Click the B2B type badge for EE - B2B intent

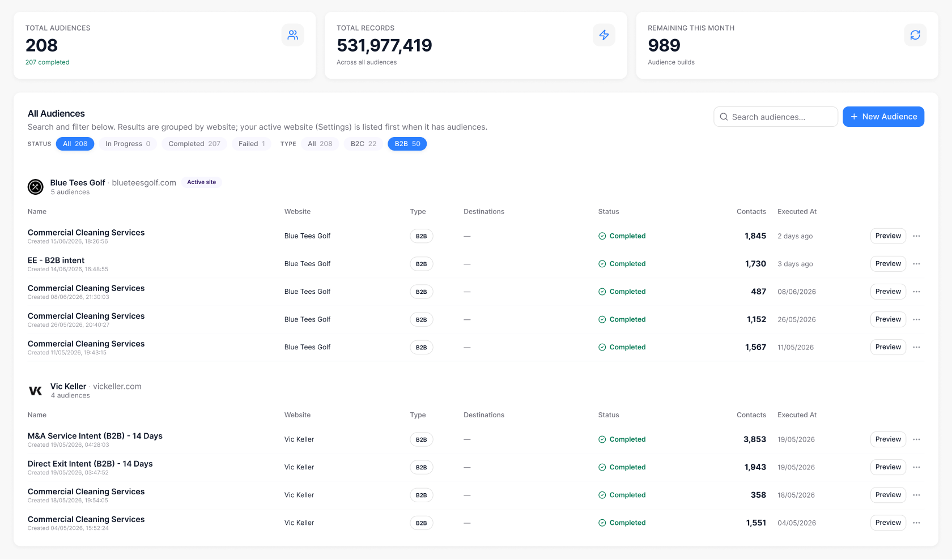pos(422,264)
